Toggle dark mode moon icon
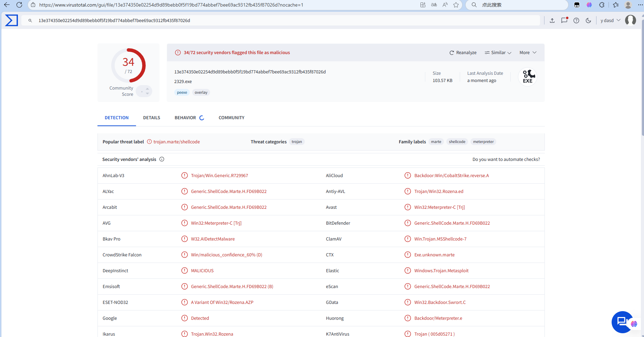Viewport: 644px width, 337px height. [588, 21]
